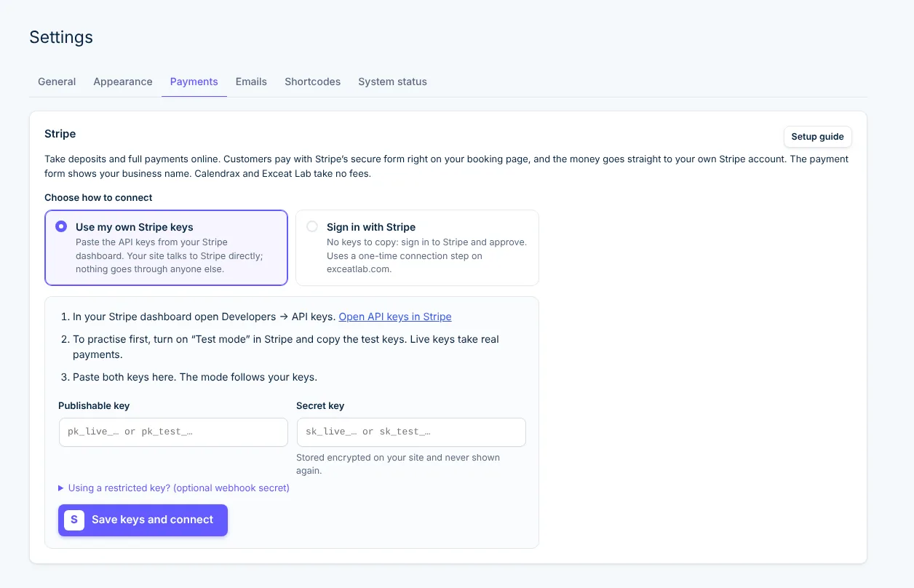Open the General settings tab
The width and height of the screenshot is (914, 588).
coord(57,82)
